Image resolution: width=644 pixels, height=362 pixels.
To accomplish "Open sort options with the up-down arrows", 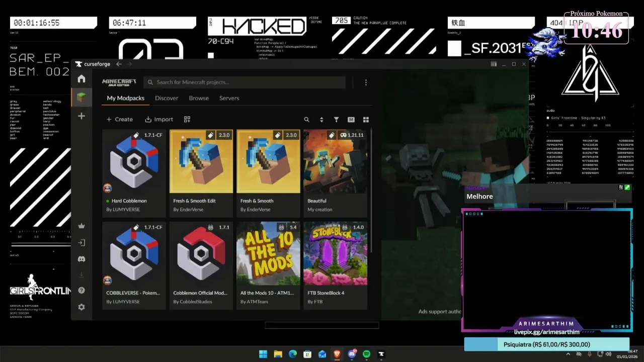I will tap(321, 120).
